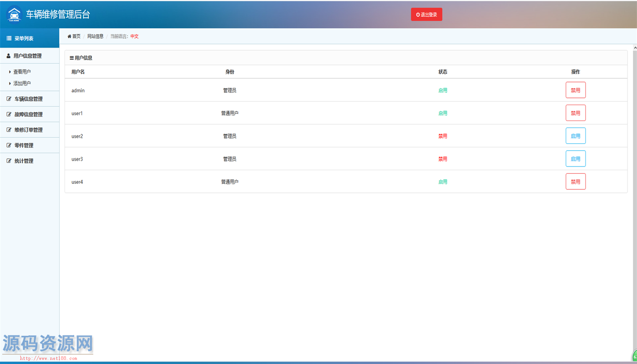The width and height of the screenshot is (637, 364).
Task: Select 添加用户 submenu item
Action: pyautogui.click(x=22, y=84)
